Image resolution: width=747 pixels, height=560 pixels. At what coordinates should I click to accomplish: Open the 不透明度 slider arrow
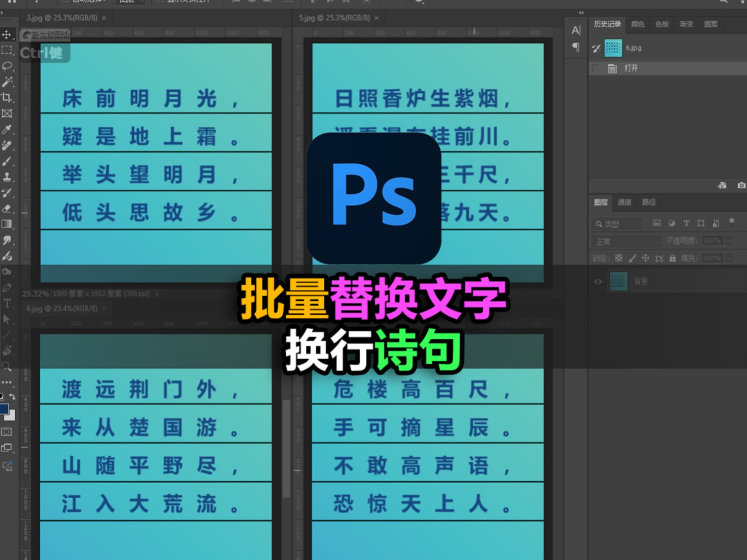pos(730,241)
